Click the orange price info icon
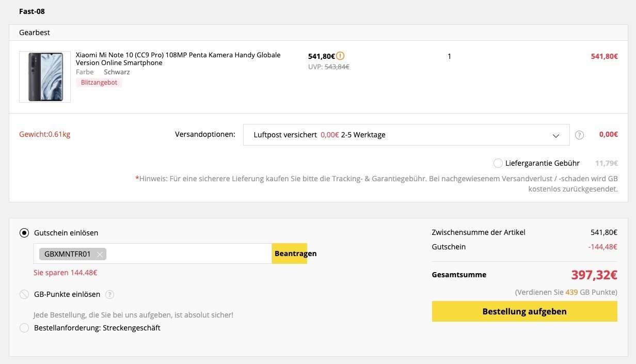The height and width of the screenshot is (364, 636). pos(340,56)
